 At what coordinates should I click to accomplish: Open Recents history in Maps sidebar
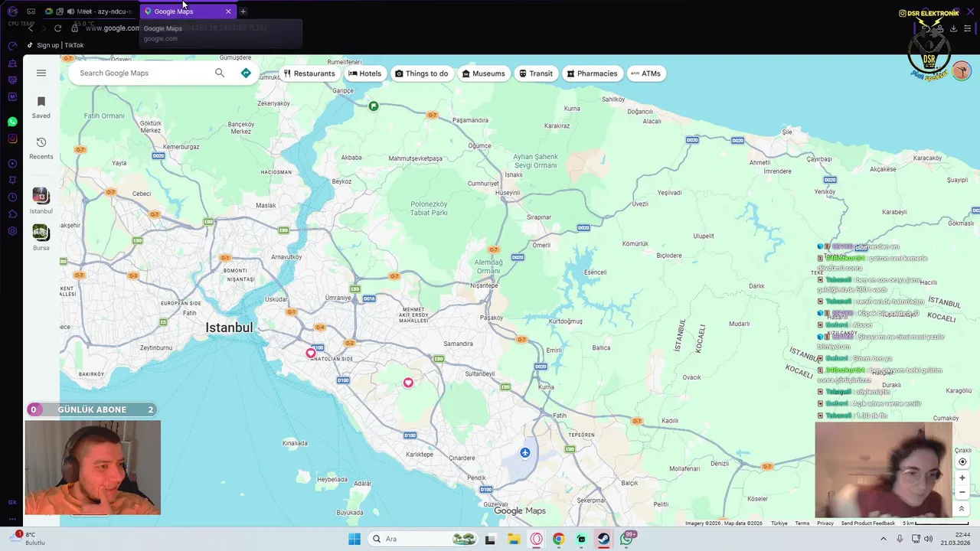pyautogui.click(x=41, y=148)
